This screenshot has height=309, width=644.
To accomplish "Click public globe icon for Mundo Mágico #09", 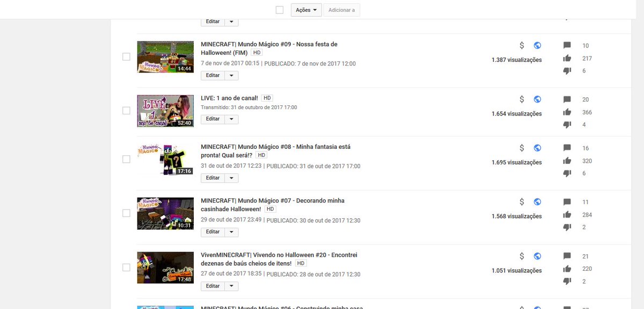I will tap(537, 46).
